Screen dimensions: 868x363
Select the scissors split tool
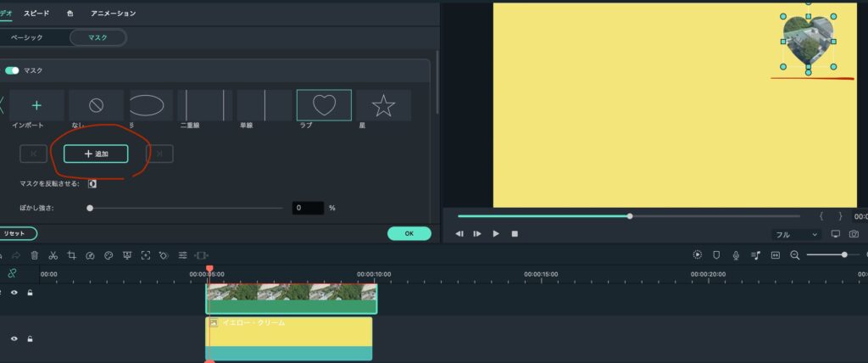coord(53,254)
